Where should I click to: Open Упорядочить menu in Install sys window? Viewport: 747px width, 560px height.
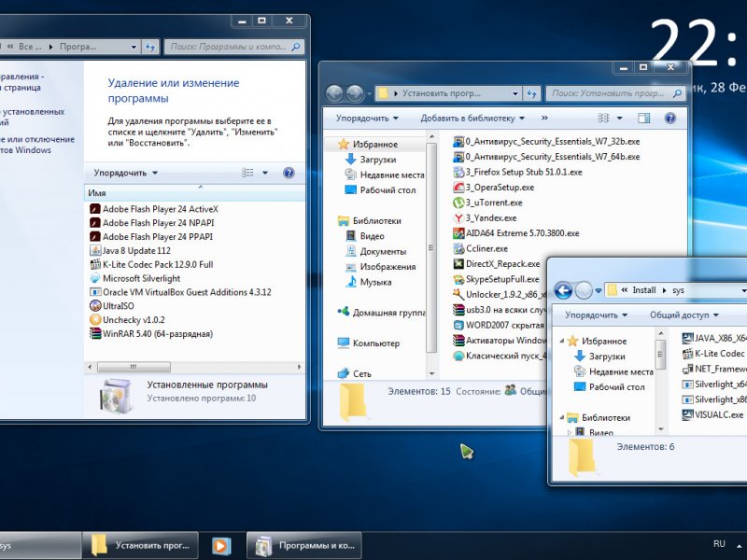coord(597,315)
